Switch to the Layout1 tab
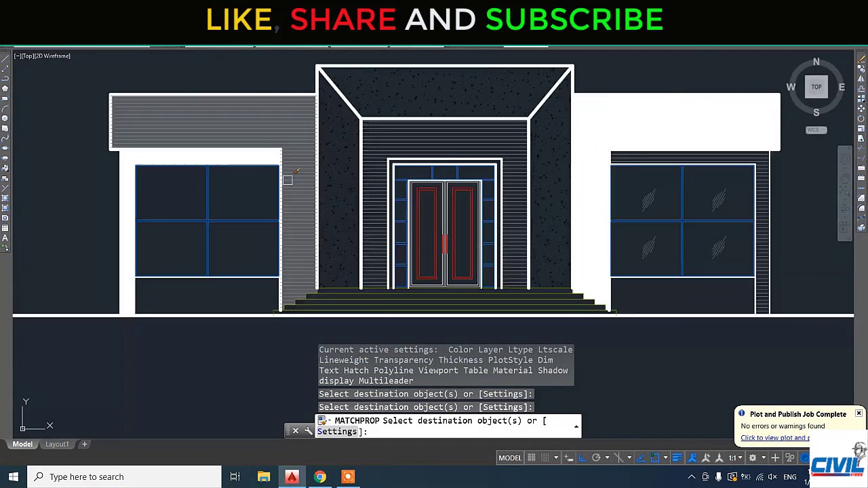 57,444
